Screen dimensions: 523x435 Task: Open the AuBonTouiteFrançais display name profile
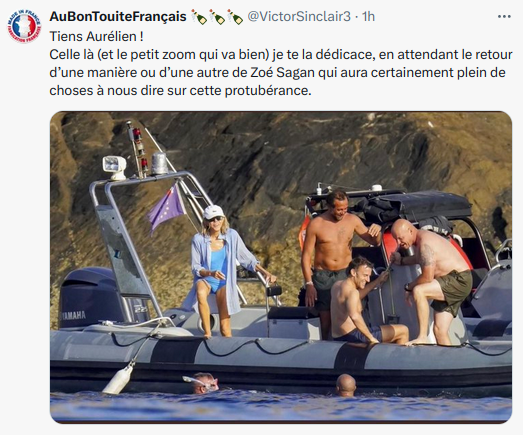click(118, 16)
